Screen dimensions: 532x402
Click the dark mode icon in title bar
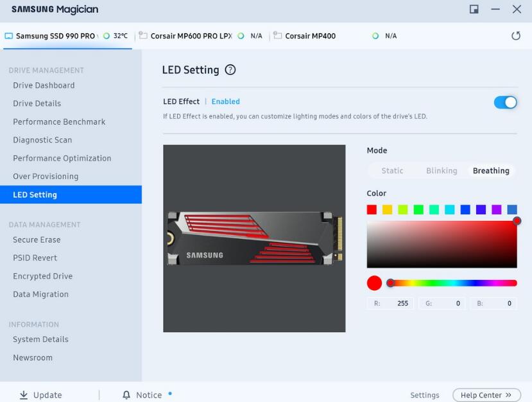coord(474,10)
